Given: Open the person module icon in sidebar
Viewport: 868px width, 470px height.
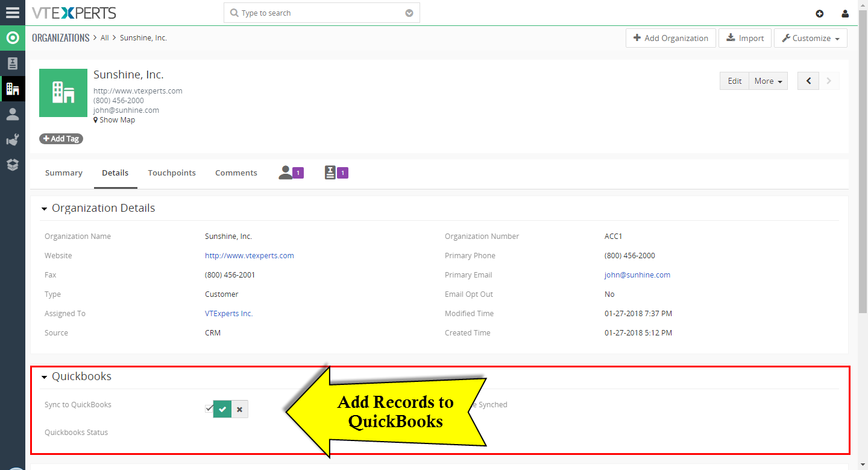Looking at the screenshot, I should (x=13, y=114).
